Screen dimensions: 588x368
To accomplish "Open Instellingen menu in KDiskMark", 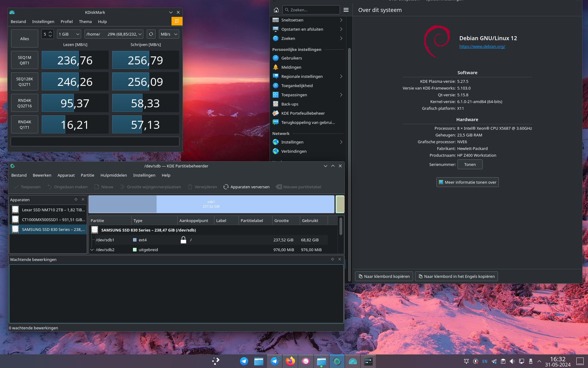I will click(43, 21).
